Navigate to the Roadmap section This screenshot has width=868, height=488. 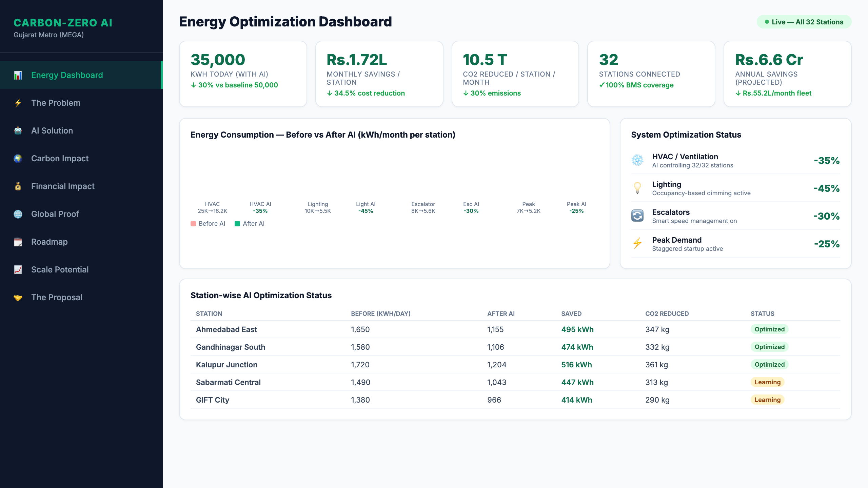coord(49,242)
